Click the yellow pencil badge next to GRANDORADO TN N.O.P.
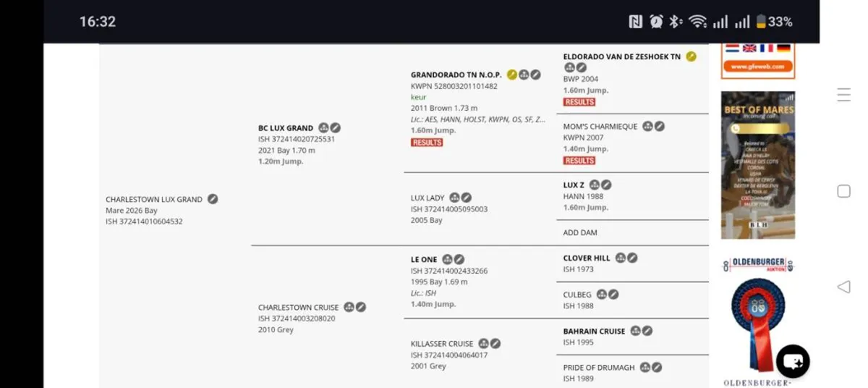The width and height of the screenshot is (868, 388). point(512,75)
